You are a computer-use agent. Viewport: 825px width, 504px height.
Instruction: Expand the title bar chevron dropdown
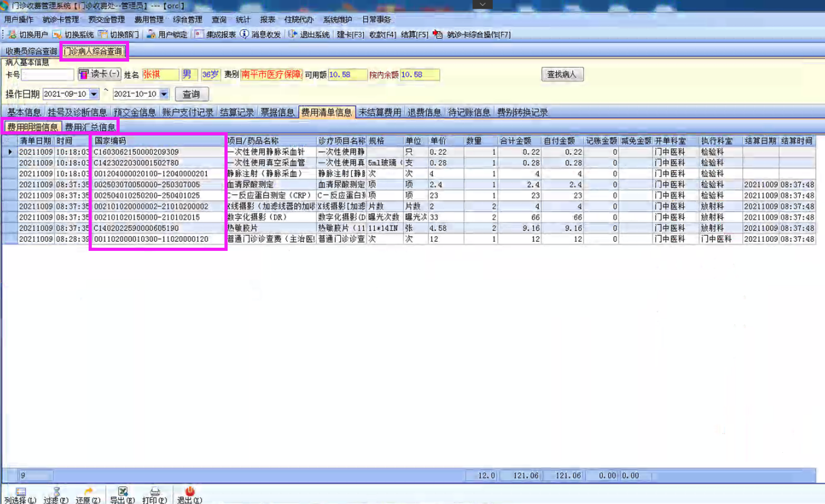[x=483, y=4]
